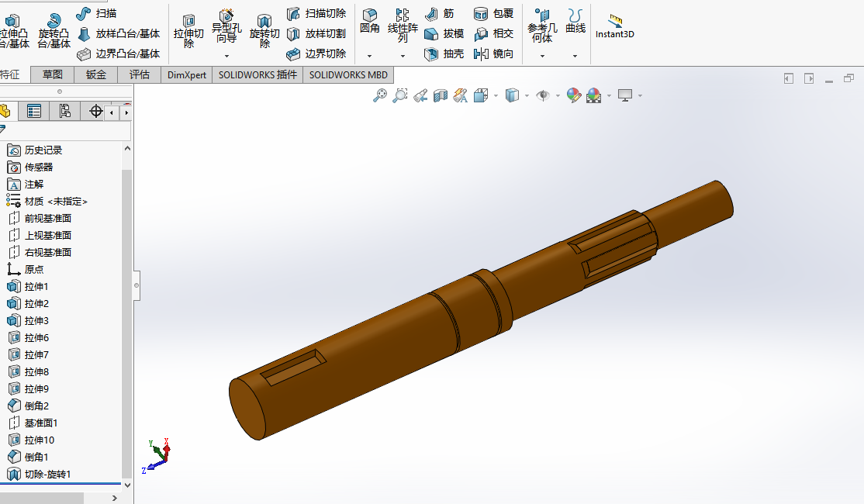The height and width of the screenshot is (504, 864).
Task: Apply the 圆角 fillet tool
Action: click(x=369, y=21)
